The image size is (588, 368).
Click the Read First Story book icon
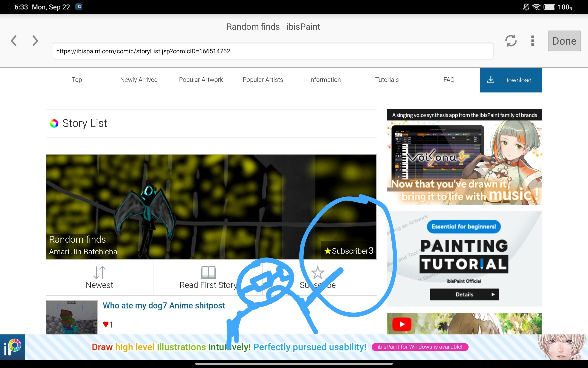208,272
